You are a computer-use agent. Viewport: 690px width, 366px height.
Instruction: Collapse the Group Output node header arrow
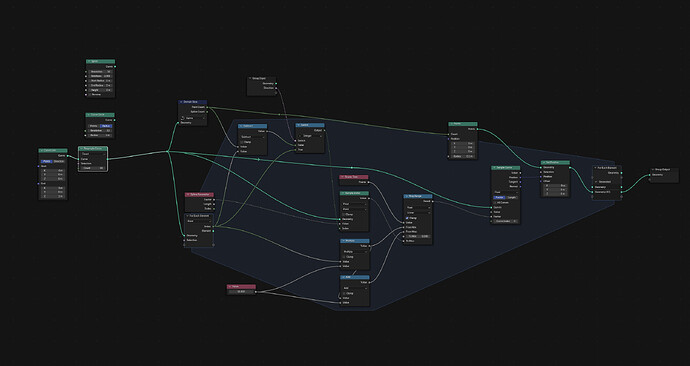click(x=653, y=169)
